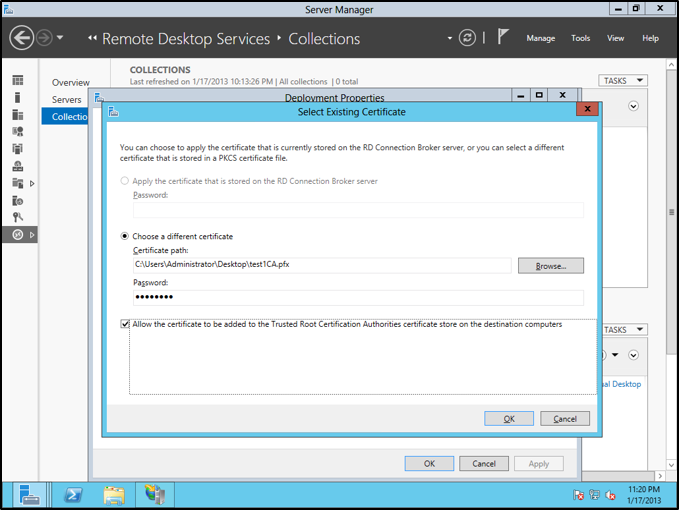The height and width of the screenshot is (510, 679).
Task: Click the Server Manager taskbar icon
Action: tap(30, 494)
